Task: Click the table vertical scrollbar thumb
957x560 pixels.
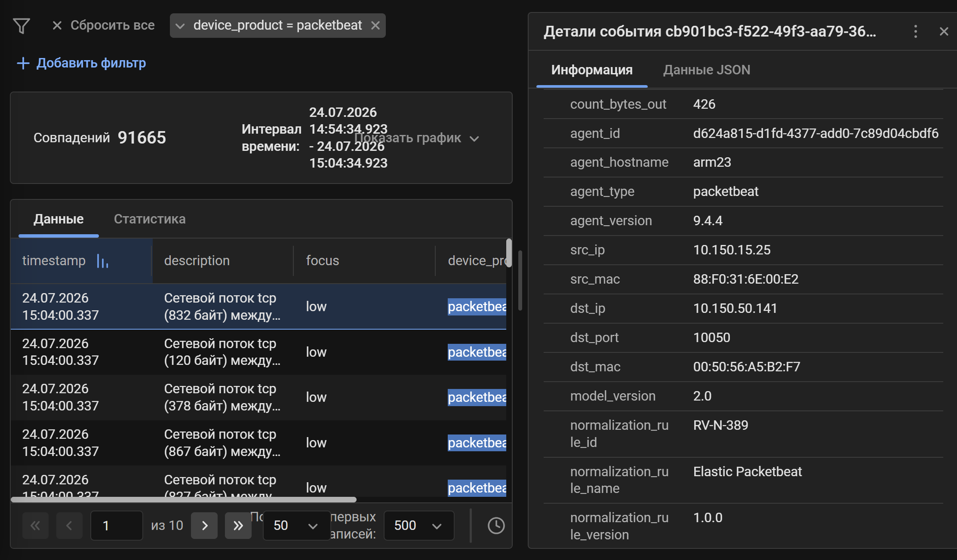Action: 509,253
